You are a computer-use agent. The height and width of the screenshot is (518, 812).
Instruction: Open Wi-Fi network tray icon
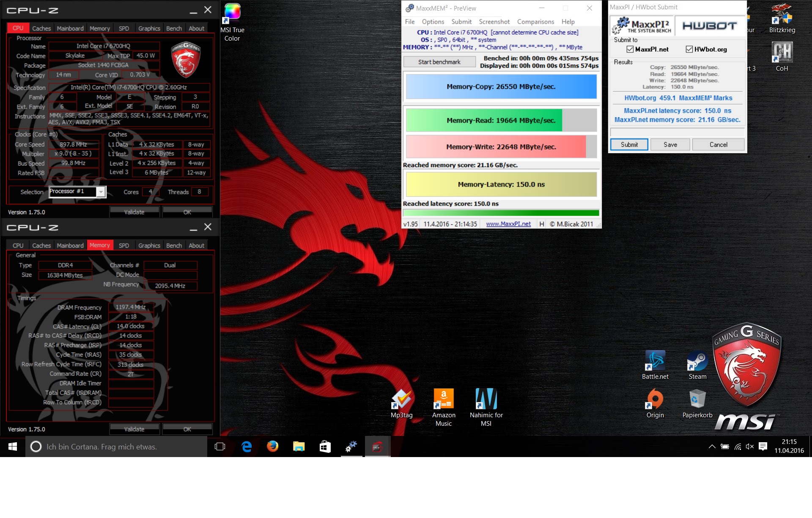coord(738,446)
